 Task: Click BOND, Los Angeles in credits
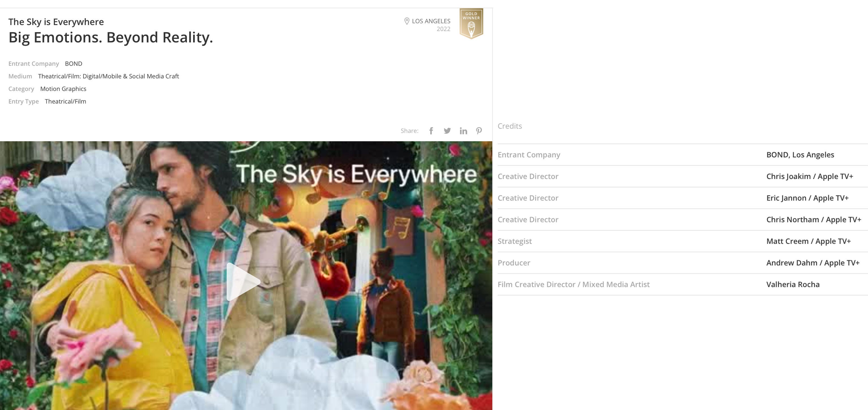800,155
